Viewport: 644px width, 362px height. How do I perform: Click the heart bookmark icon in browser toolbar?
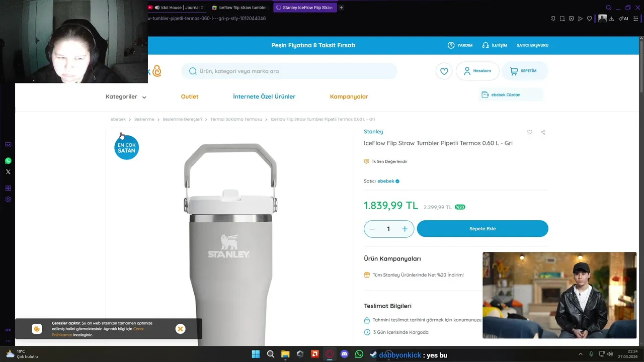point(589,19)
